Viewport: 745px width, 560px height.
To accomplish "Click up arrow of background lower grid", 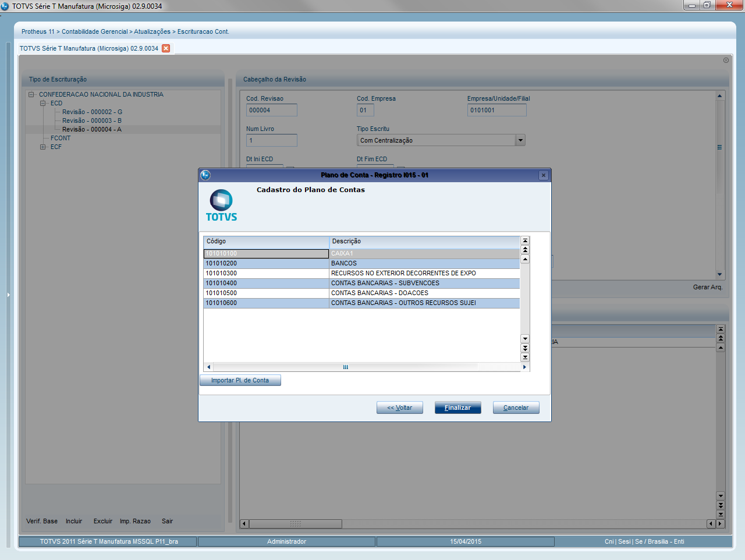I will (x=721, y=348).
